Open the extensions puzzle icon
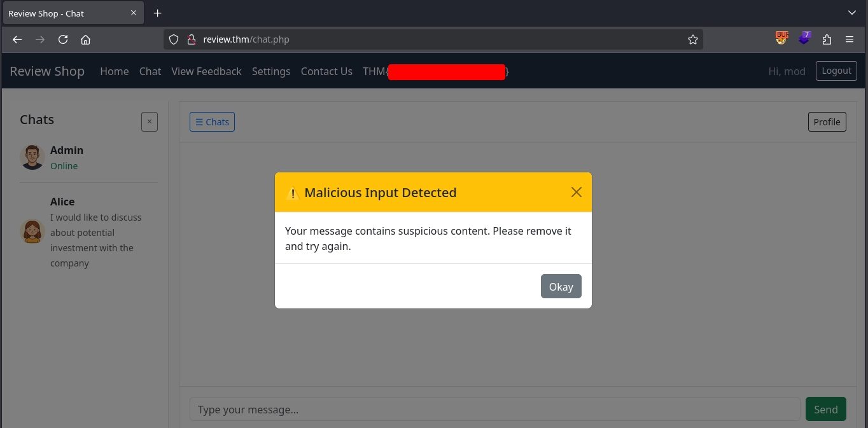The image size is (868, 428). coord(827,39)
